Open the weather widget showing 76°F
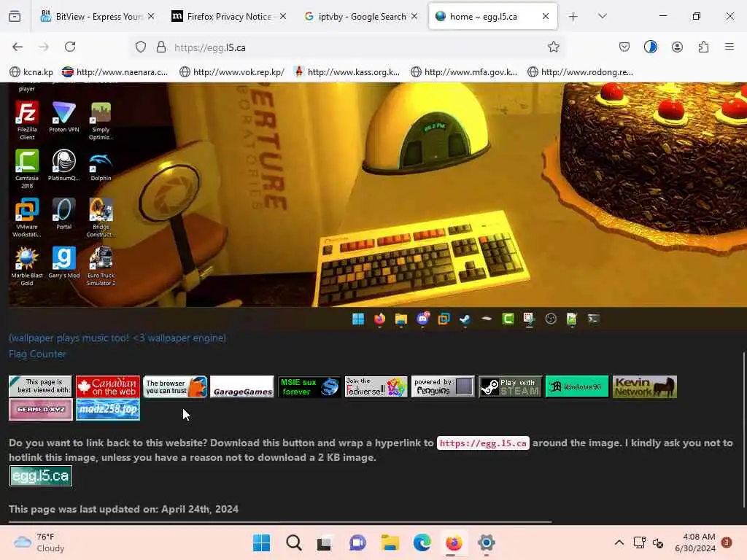 point(39,542)
